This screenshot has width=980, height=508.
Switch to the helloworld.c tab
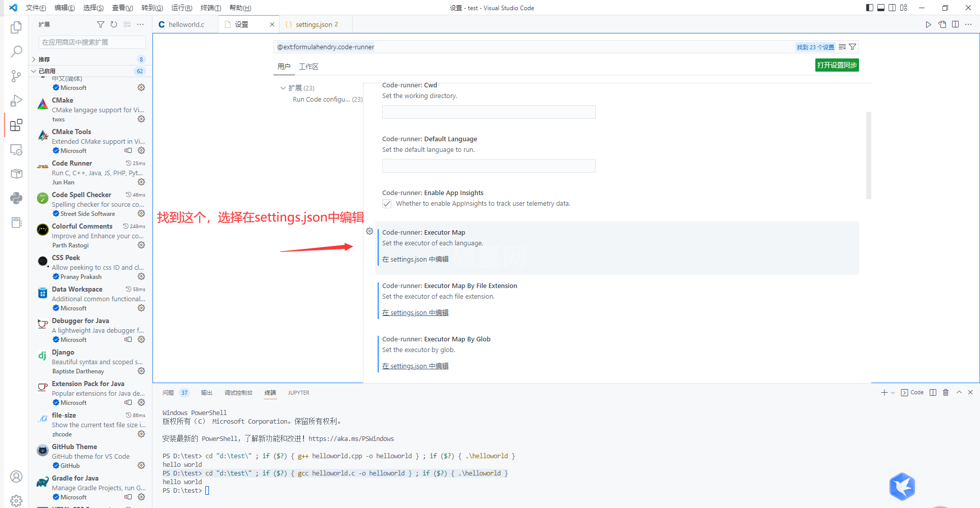click(x=185, y=24)
